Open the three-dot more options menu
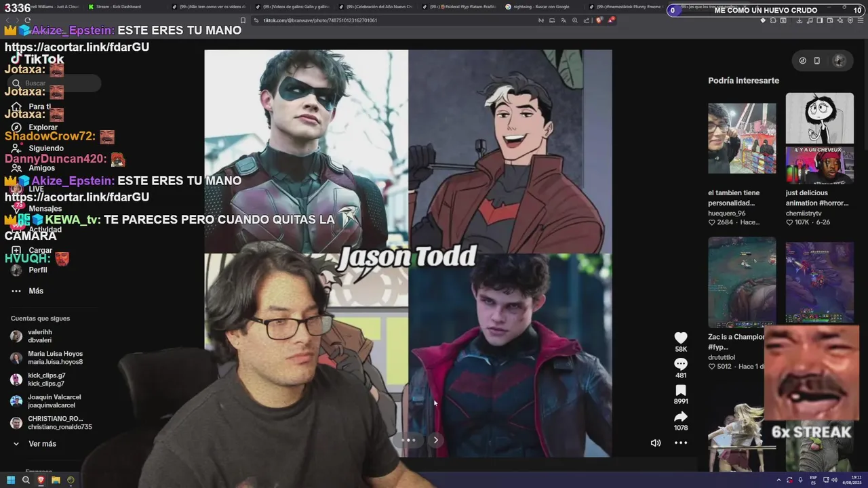868x488 pixels. click(681, 443)
